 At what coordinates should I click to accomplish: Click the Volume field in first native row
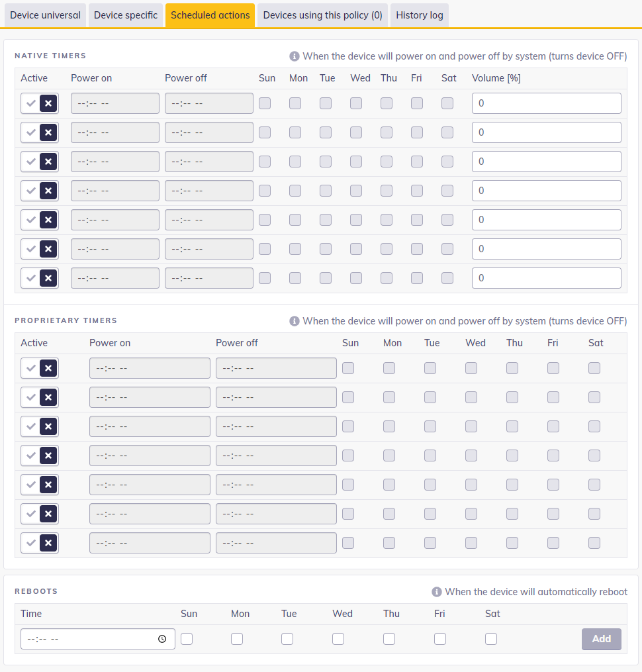tap(546, 103)
